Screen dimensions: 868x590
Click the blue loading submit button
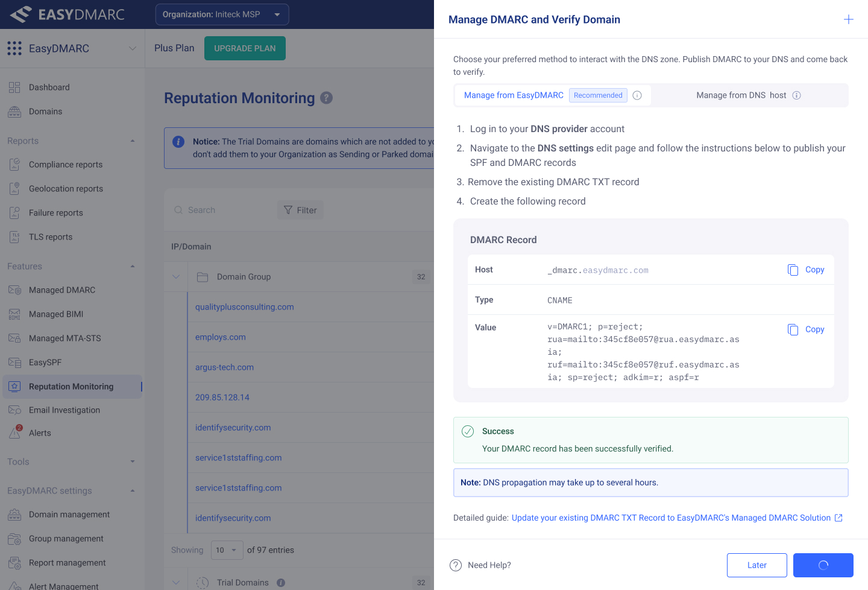823,565
